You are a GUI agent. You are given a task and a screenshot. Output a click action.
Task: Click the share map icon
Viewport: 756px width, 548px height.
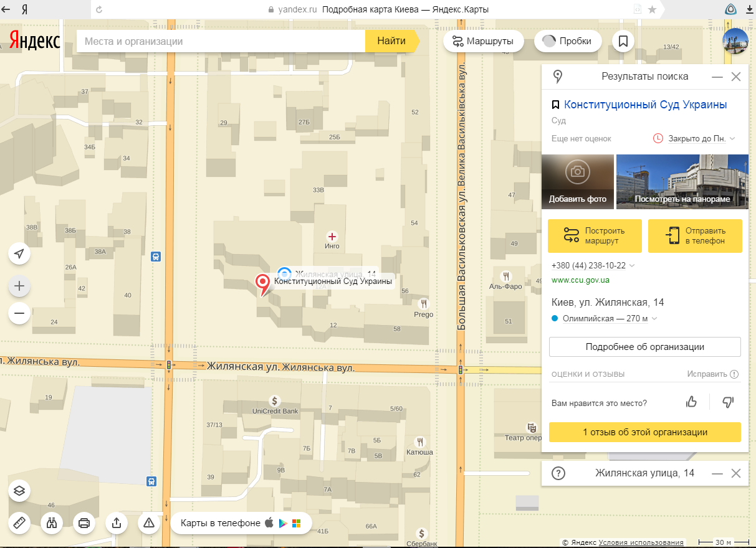pos(117,523)
